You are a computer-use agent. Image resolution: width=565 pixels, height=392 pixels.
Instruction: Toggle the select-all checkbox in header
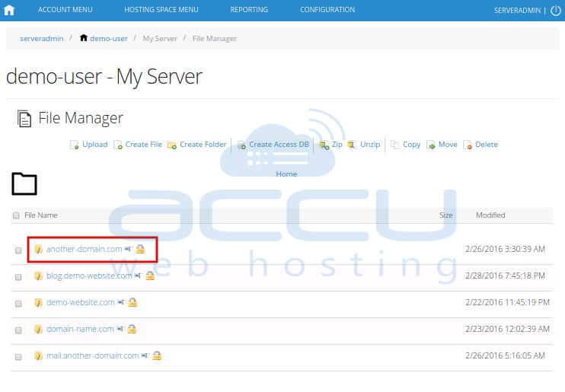tap(16, 215)
